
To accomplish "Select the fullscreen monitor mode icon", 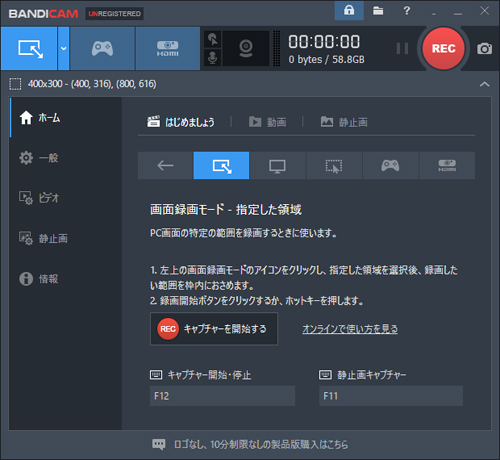I will pyautogui.click(x=277, y=165).
